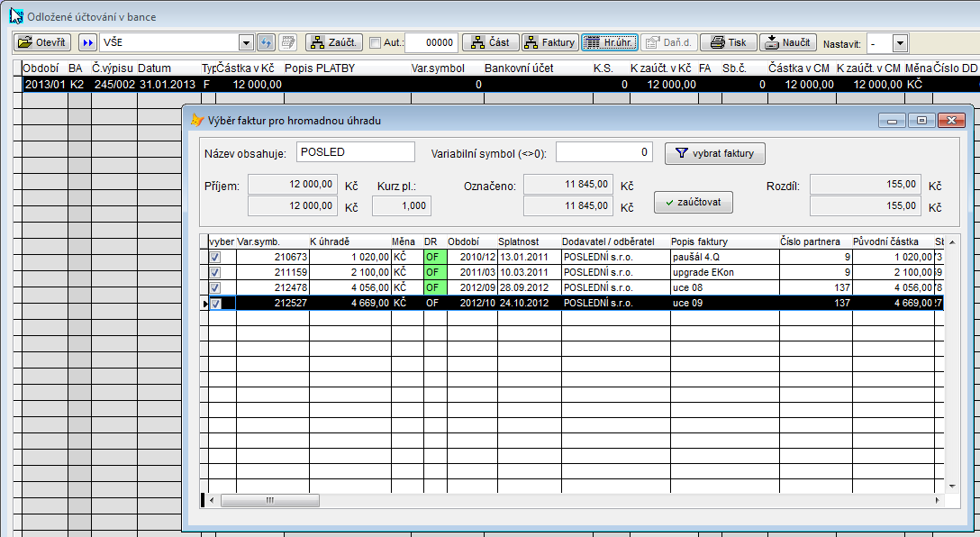Click the K úhradě column header

coord(350,241)
